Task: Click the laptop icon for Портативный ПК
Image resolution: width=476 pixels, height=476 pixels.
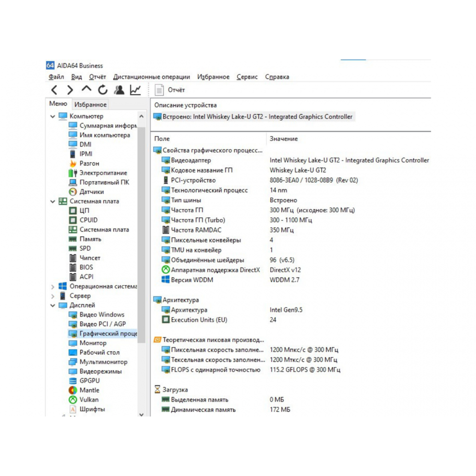Action: click(x=73, y=182)
